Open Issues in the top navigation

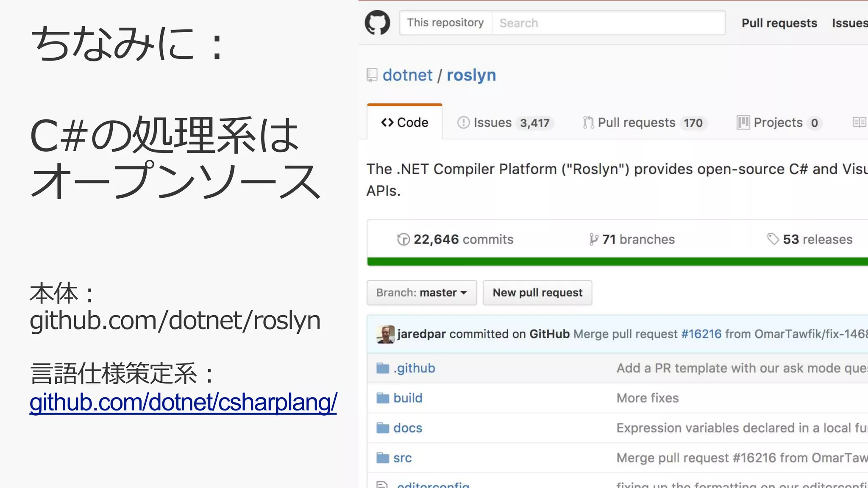[850, 23]
